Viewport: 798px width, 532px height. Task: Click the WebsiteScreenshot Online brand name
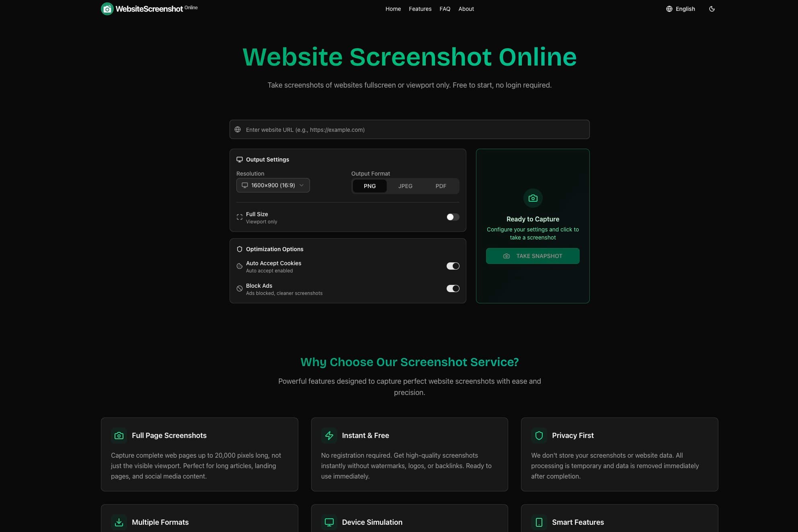point(156,9)
